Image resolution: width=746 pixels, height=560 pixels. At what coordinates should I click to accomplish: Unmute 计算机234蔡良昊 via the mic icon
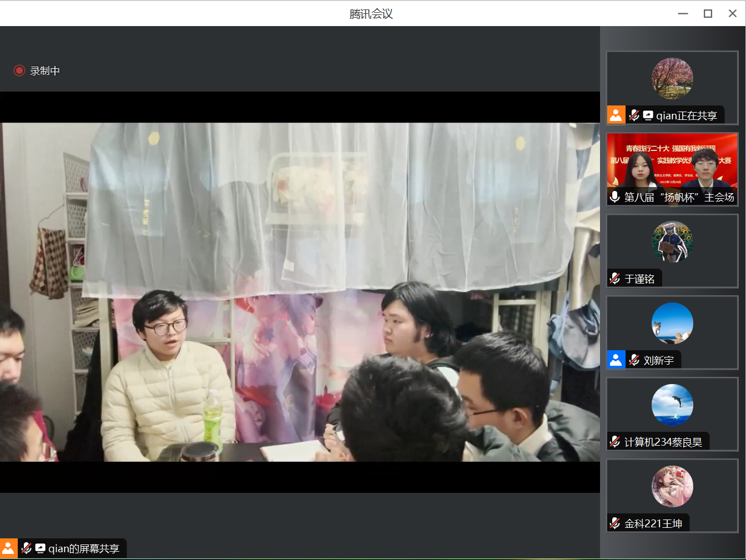(x=614, y=441)
